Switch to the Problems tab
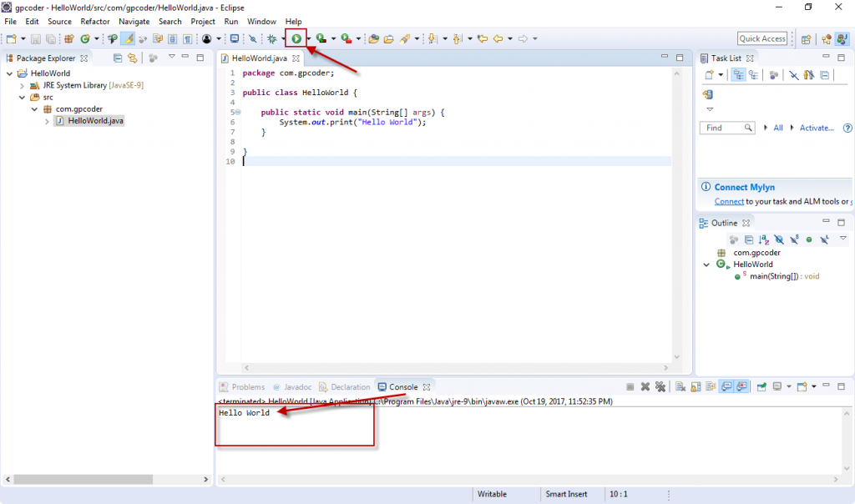The height and width of the screenshot is (504, 855). click(x=242, y=387)
